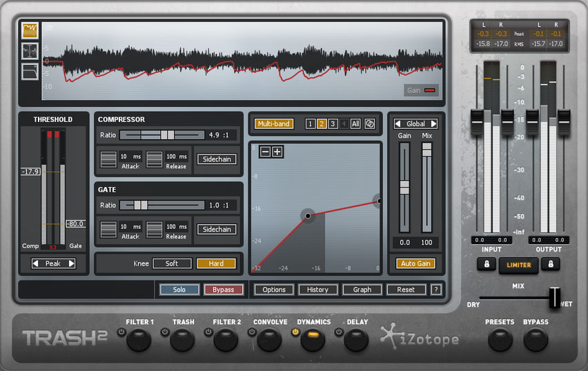Open the gate Attack time control icon
The height and width of the screenshot is (371, 588).
108,230
